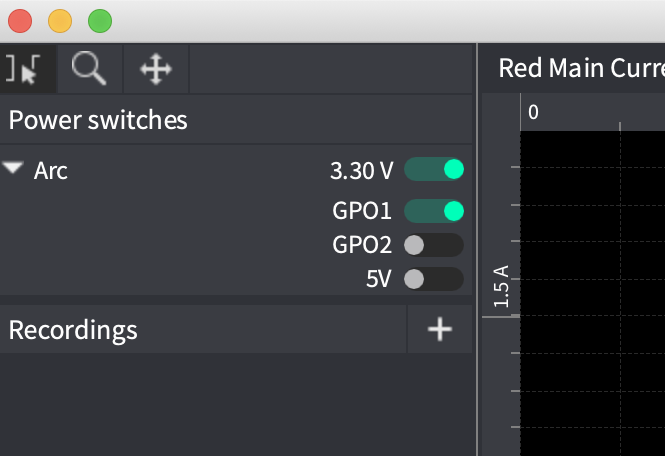Activate the magnifier zoom tool

[x=90, y=69]
